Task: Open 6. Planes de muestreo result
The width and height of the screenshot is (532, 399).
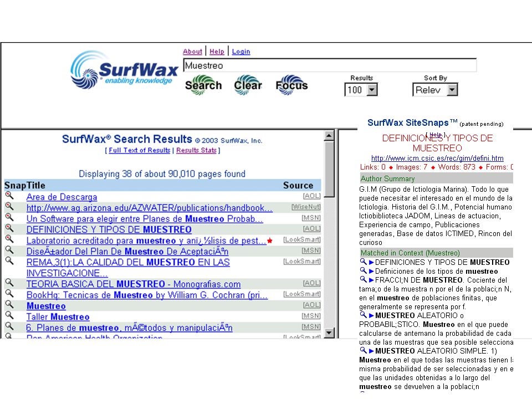Action: pos(129,328)
